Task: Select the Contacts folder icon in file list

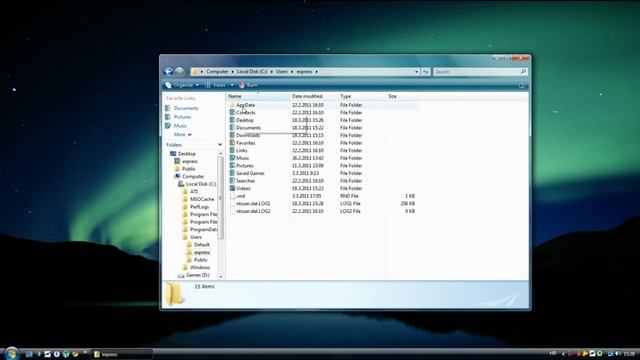Action: 232,113
